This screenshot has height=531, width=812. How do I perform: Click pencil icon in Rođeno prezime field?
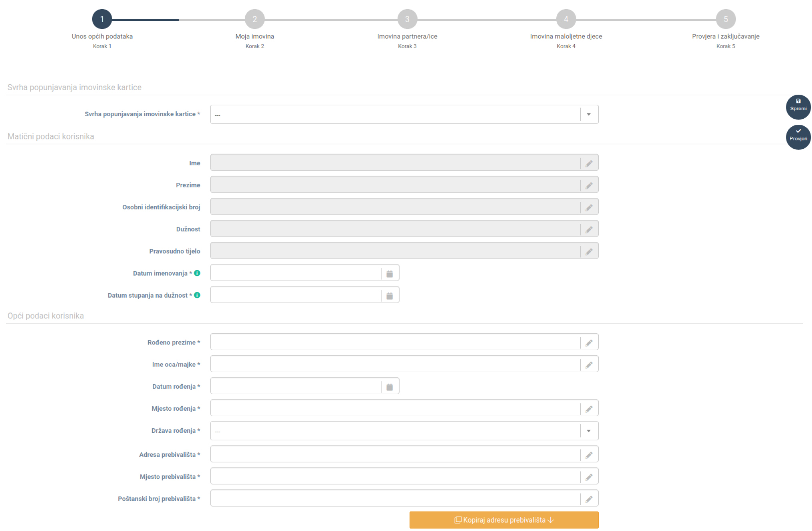[588, 343]
